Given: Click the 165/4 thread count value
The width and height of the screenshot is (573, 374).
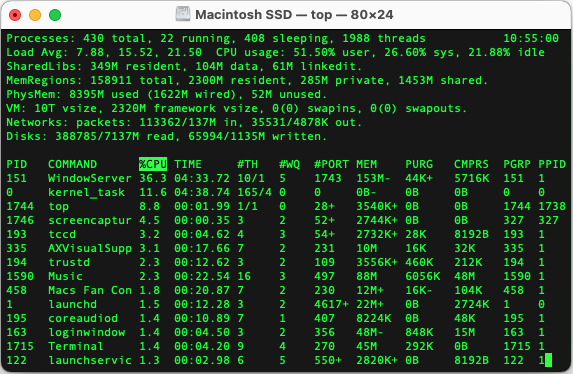Looking at the screenshot, I should (254, 192).
